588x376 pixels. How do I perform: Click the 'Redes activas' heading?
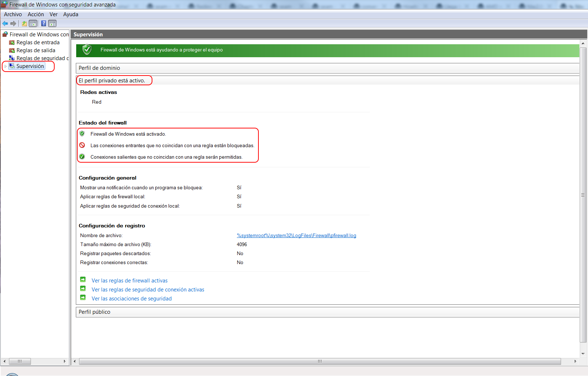(x=98, y=92)
